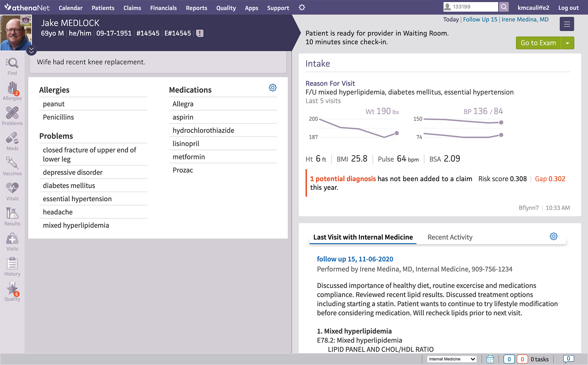Select the Prozac medication

(x=223, y=170)
